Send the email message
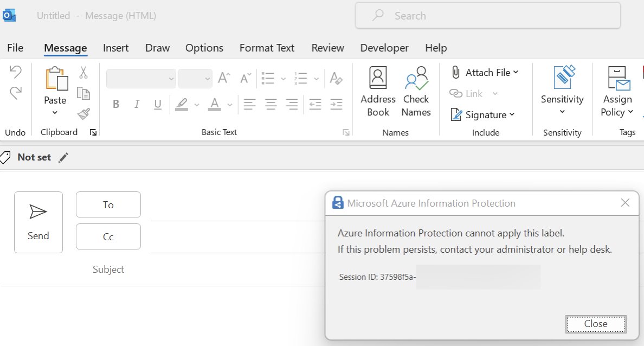 (38, 222)
